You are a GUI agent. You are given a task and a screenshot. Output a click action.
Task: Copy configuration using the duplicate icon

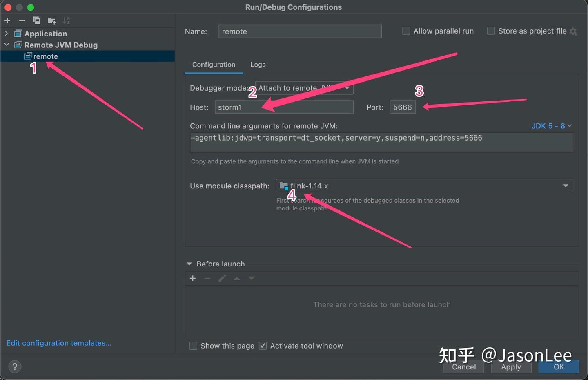point(37,20)
